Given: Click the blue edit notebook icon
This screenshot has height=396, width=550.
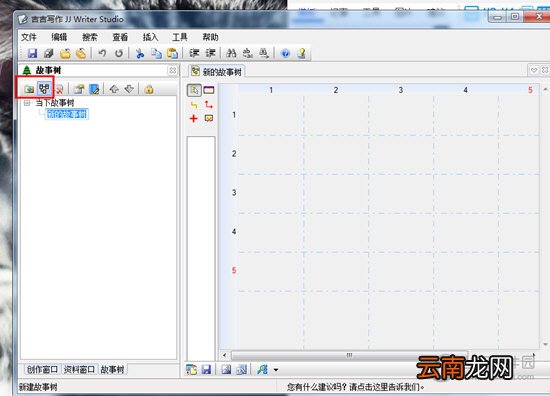Looking at the screenshot, I should (x=94, y=89).
